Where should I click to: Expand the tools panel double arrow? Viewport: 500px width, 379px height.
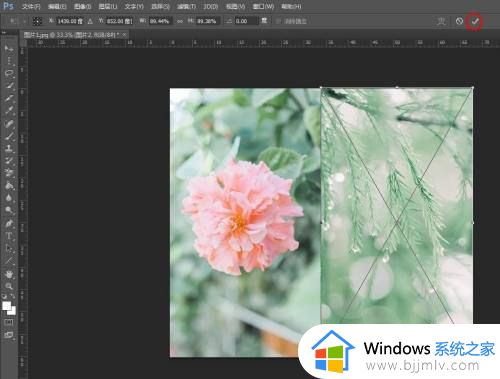(4, 33)
